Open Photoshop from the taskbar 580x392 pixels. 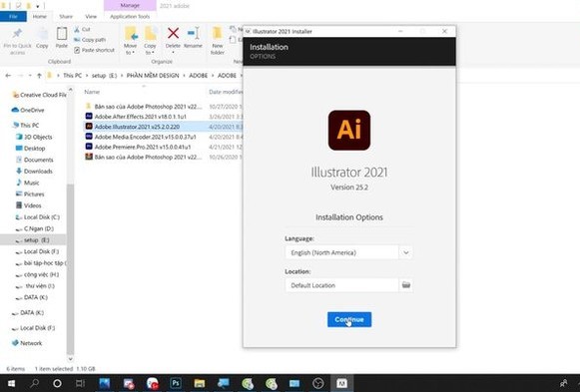coord(176,383)
